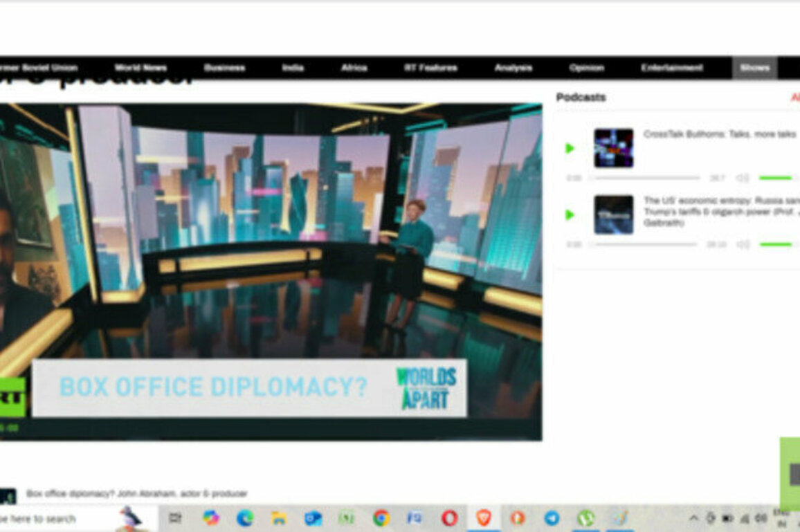
Task: Switch to the Brave browser taskbar icon
Action: (x=483, y=519)
